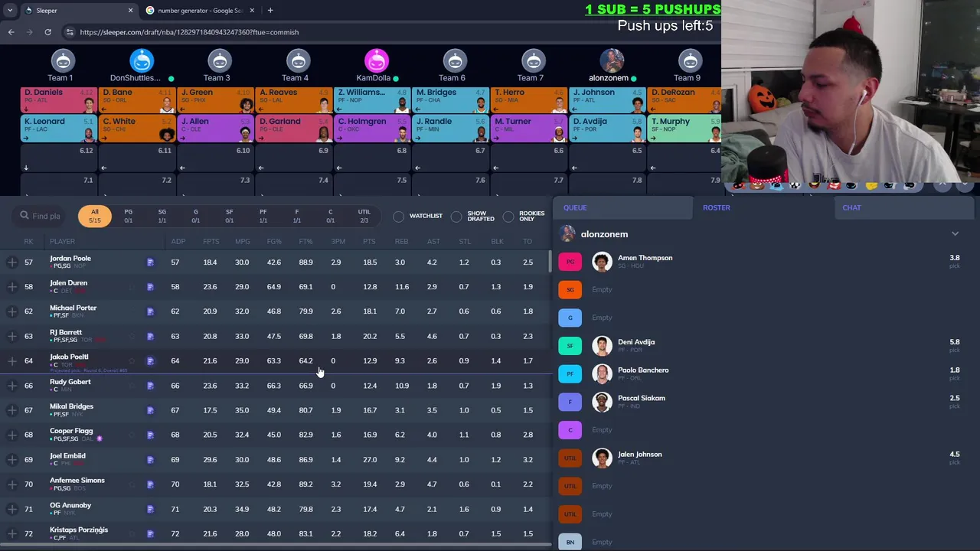Open RJ Barrett's player notes icon
This screenshot has width=980, height=551.
pos(150,336)
